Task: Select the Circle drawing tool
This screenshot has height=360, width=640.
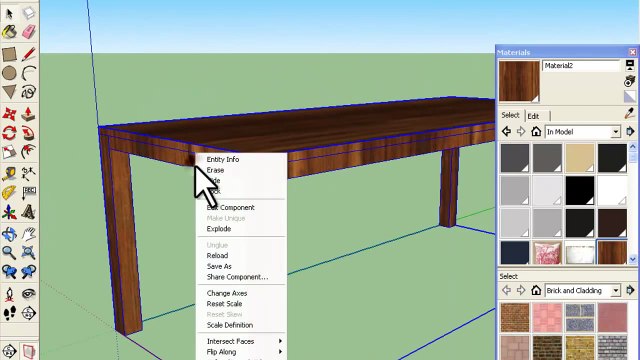Action: tap(9, 73)
